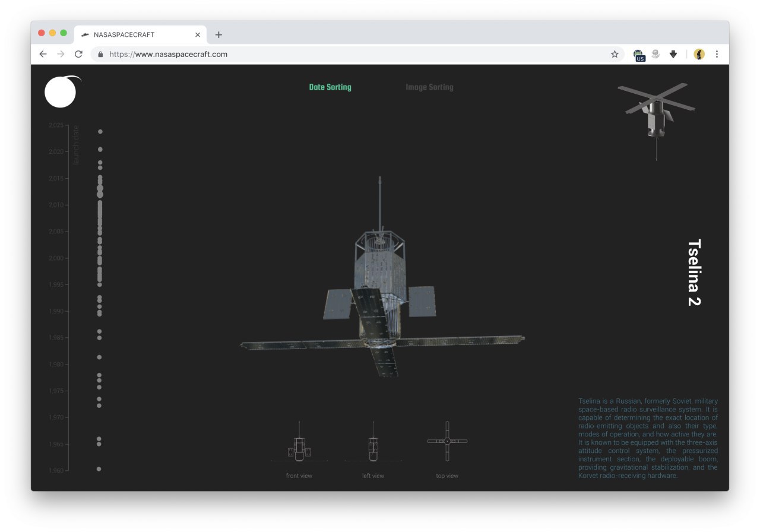
Task: Click the Tselina 2 vertical title
Action: [x=694, y=273]
